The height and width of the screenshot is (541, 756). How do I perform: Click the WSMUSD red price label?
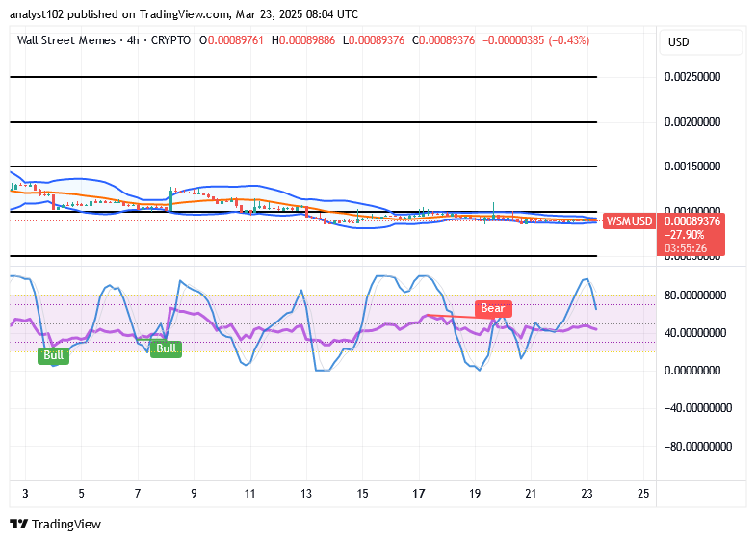[x=629, y=221]
